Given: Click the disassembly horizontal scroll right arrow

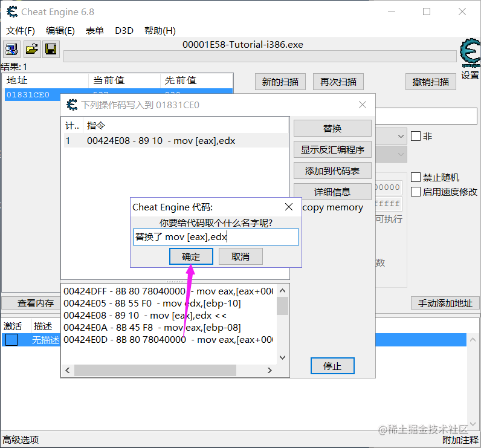Looking at the screenshot, I should pos(270,371).
